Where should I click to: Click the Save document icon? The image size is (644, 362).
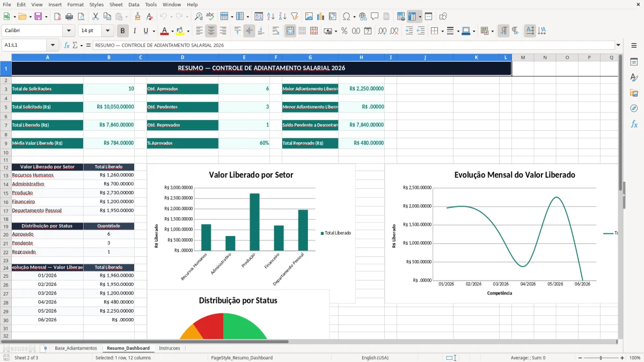pyautogui.click(x=38, y=17)
